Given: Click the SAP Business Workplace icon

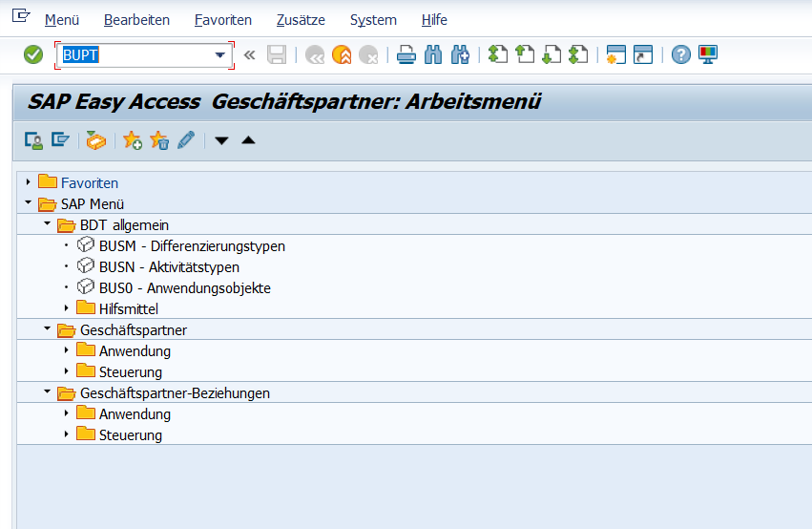Looking at the screenshot, I should [95, 140].
